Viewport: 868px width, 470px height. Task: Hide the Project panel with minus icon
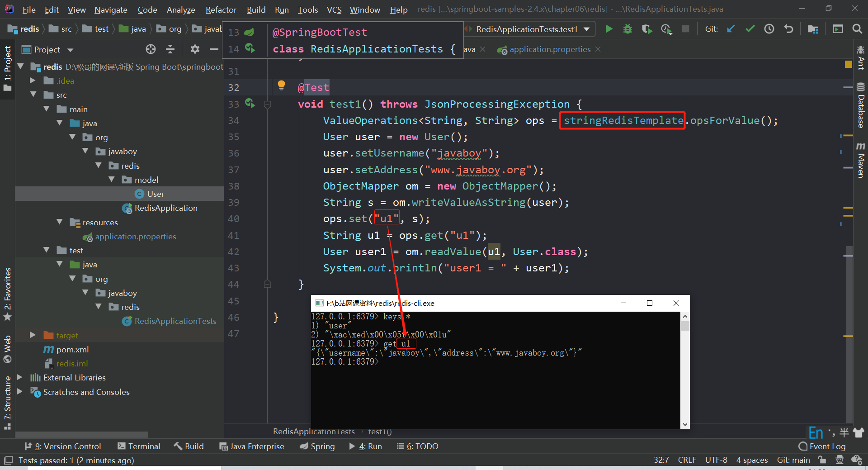point(214,49)
